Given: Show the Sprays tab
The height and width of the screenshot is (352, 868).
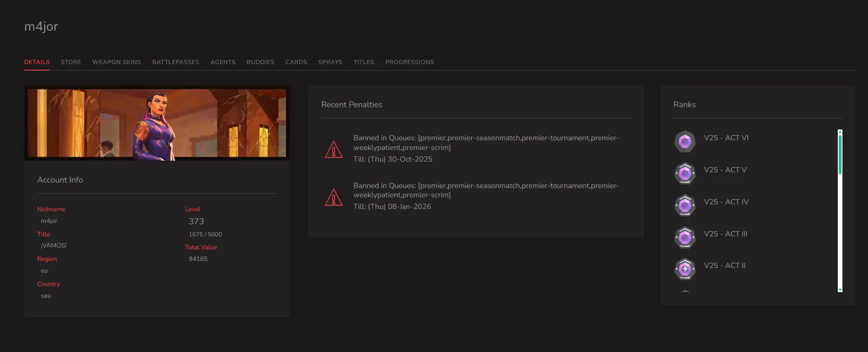Looking at the screenshot, I should [330, 62].
